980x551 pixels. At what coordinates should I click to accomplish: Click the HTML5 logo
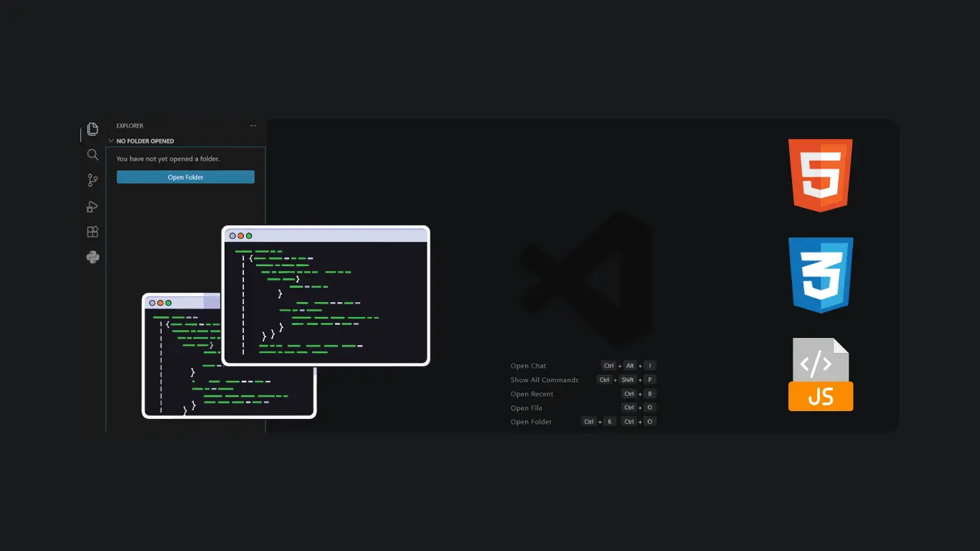820,176
